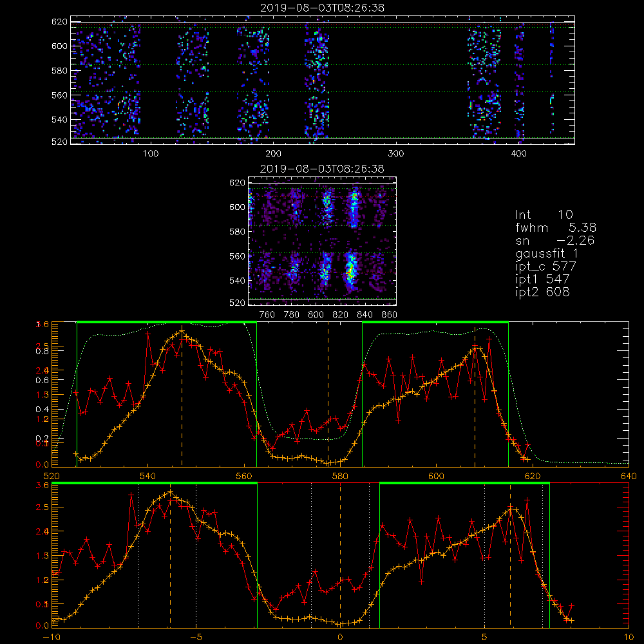Click x-axis label 200 on top image plot

tap(273, 154)
